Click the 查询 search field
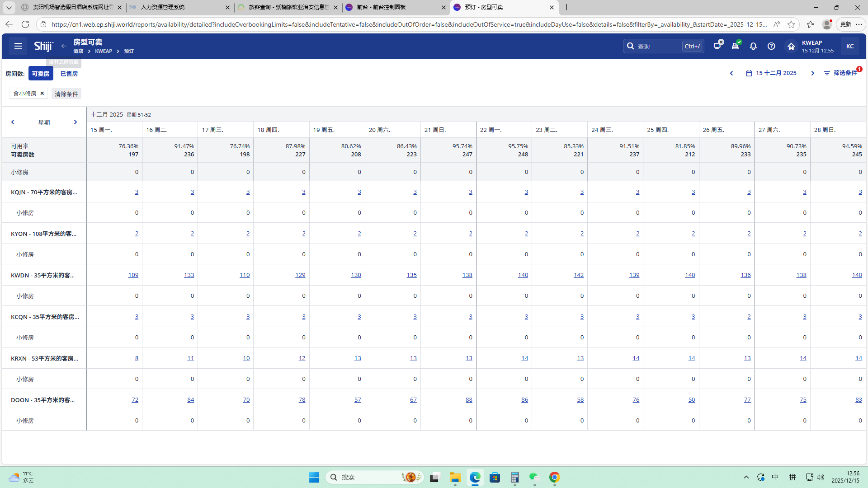This screenshot has height=488, width=868. 658,46
